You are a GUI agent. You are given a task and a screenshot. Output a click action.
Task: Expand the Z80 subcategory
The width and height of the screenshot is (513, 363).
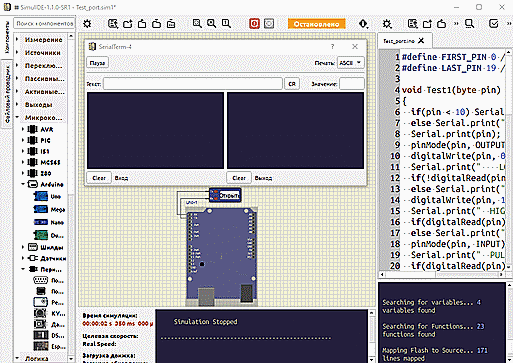tap(23, 173)
